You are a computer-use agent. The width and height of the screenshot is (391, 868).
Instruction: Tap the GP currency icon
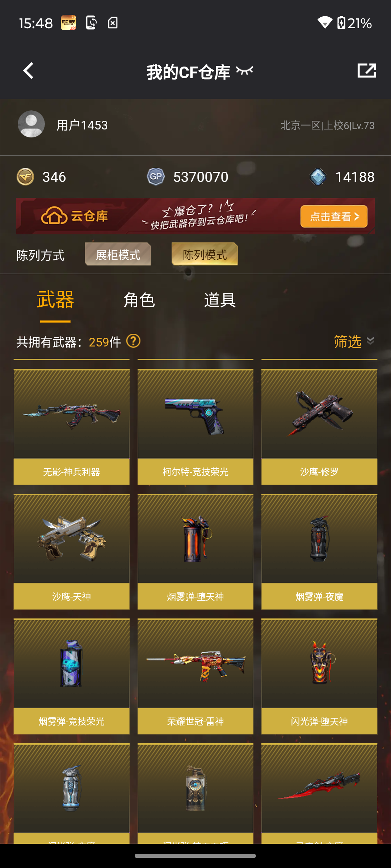click(156, 177)
